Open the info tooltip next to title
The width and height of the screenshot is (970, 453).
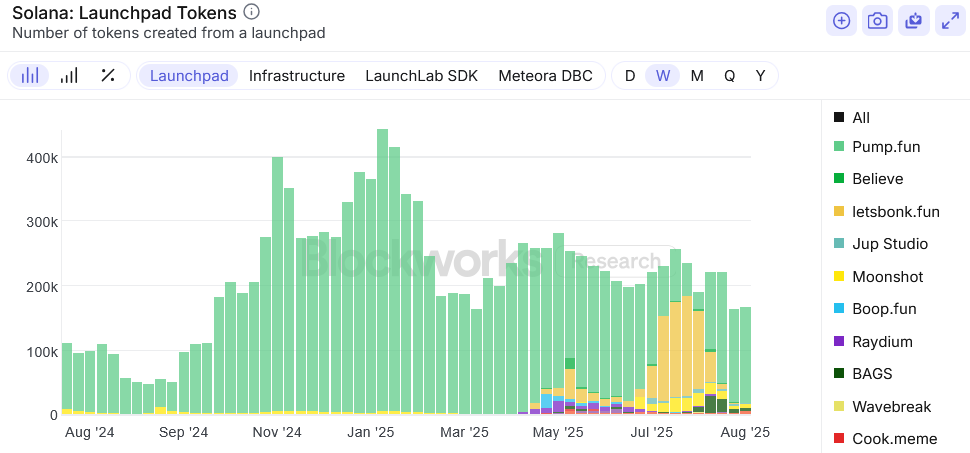[251, 12]
